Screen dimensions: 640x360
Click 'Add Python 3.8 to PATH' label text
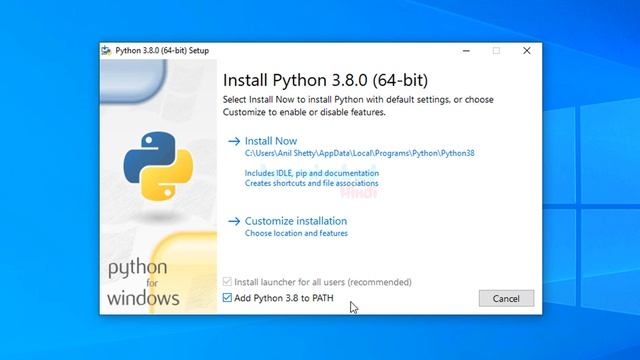284,298
